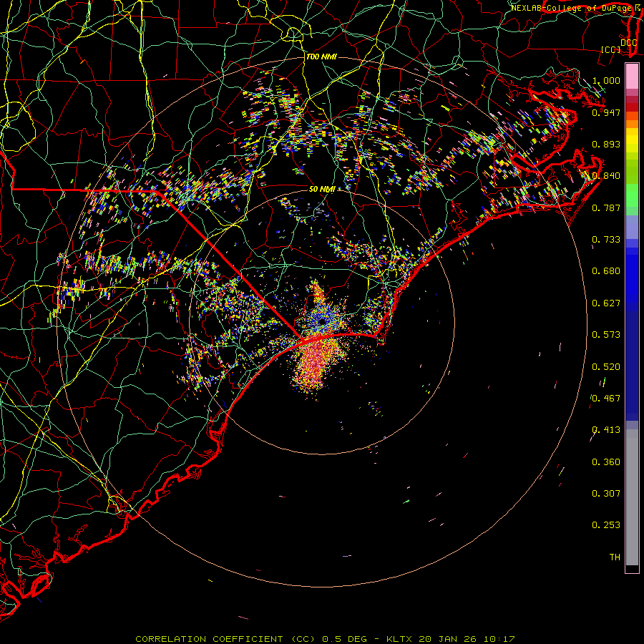Image resolution: width=644 pixels, height=644 pixels.
Task: Click the KLTX station identifier in caption
Action: click(x=399, y=639)
